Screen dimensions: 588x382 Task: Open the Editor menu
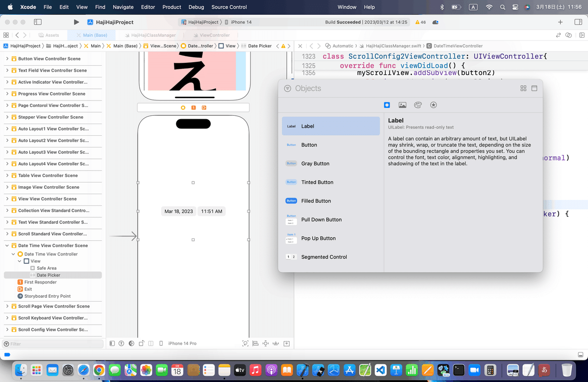pos(147,7)
